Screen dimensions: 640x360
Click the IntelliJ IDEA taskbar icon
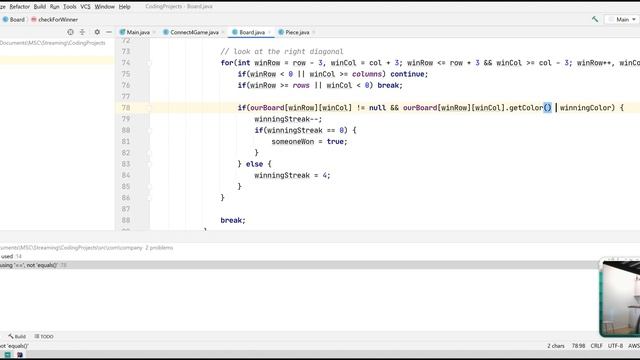point(20,355)
